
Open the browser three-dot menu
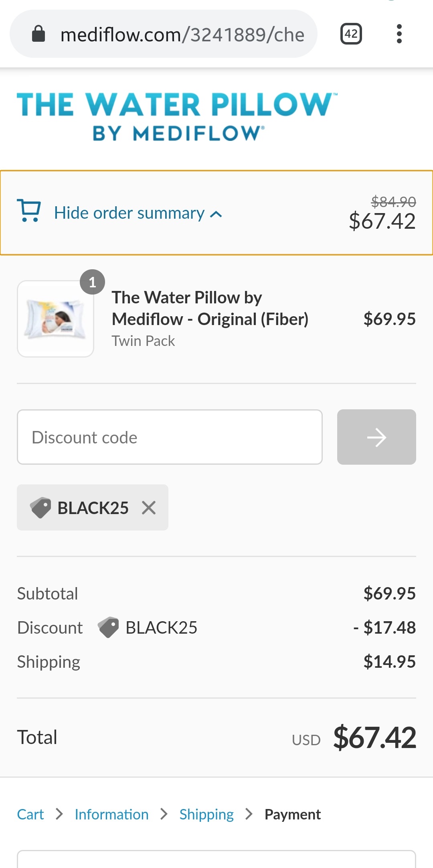(x=399, y=34)
